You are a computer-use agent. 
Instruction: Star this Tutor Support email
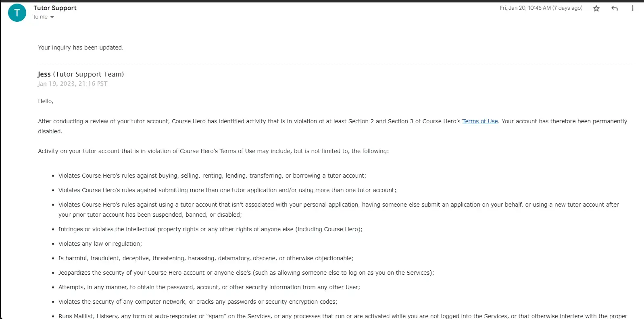(x=596, y=8)
